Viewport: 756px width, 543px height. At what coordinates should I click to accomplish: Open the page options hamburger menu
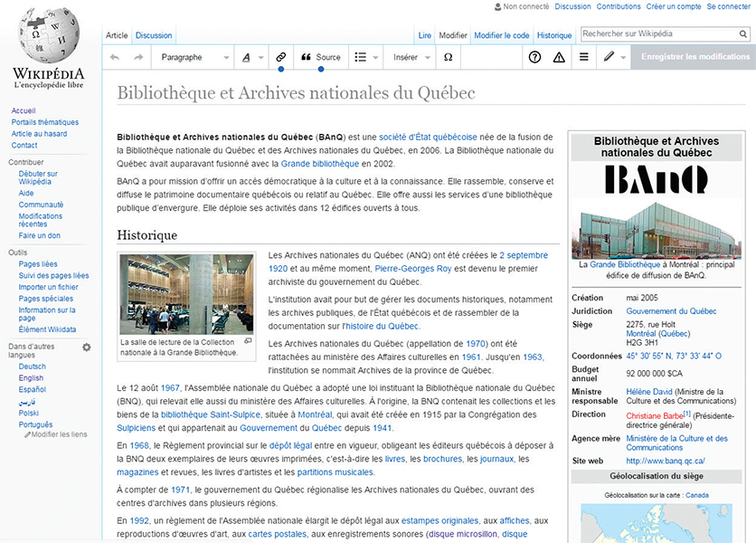[583, 57]
